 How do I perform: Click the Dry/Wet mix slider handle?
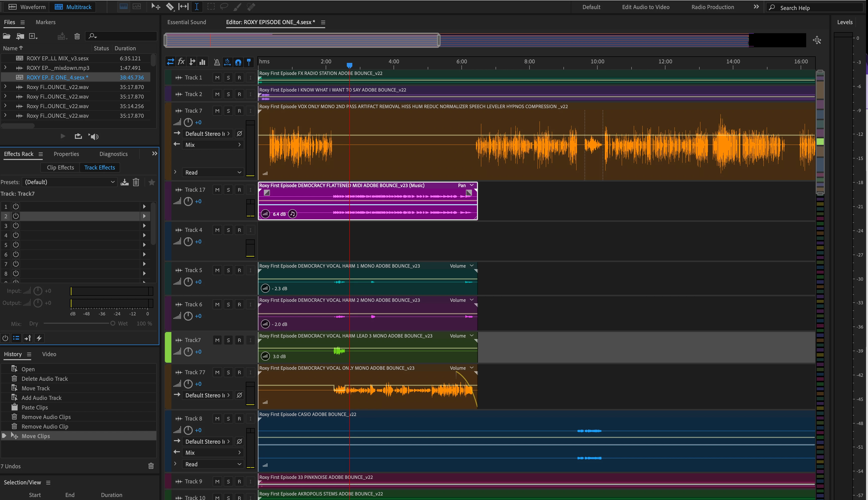tap(113, 323)
